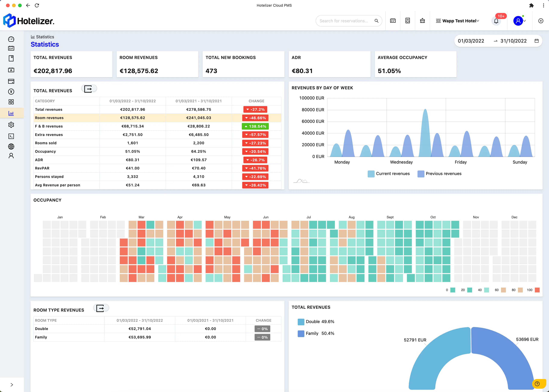Screen dimensions: 549x392
Task: Open the settings gear icon in sidebar
Action: pos(11,125)
